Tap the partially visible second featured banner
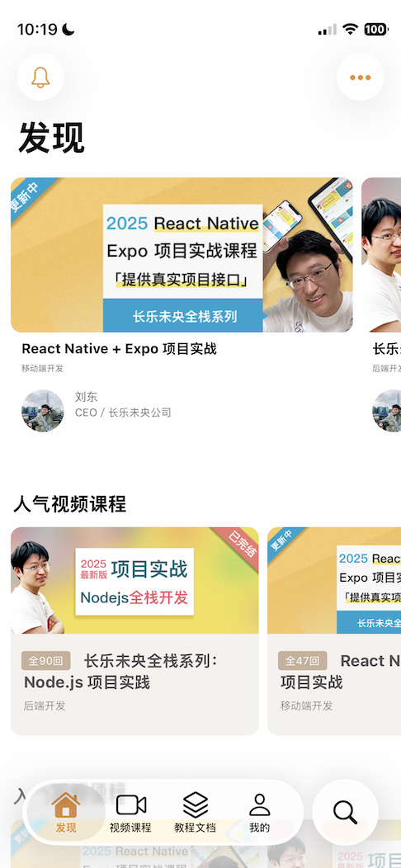Screen dimensions: 401x868 (x=382, y=255)
